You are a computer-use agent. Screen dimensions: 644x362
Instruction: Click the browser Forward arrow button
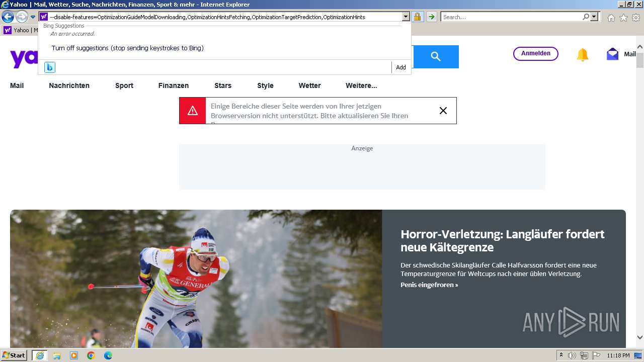point(22,17)
